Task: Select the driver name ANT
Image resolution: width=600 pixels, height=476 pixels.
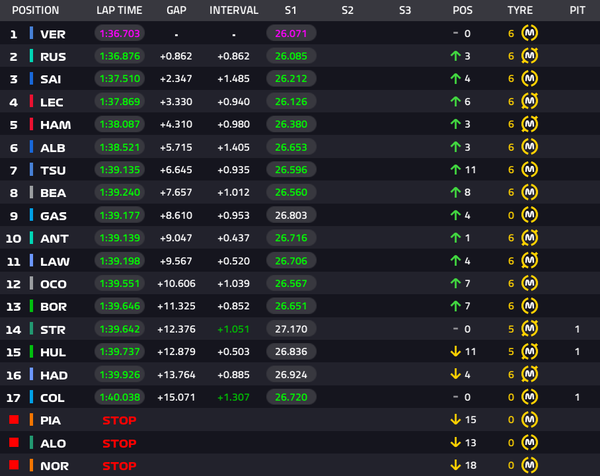Action: point(54,238)
